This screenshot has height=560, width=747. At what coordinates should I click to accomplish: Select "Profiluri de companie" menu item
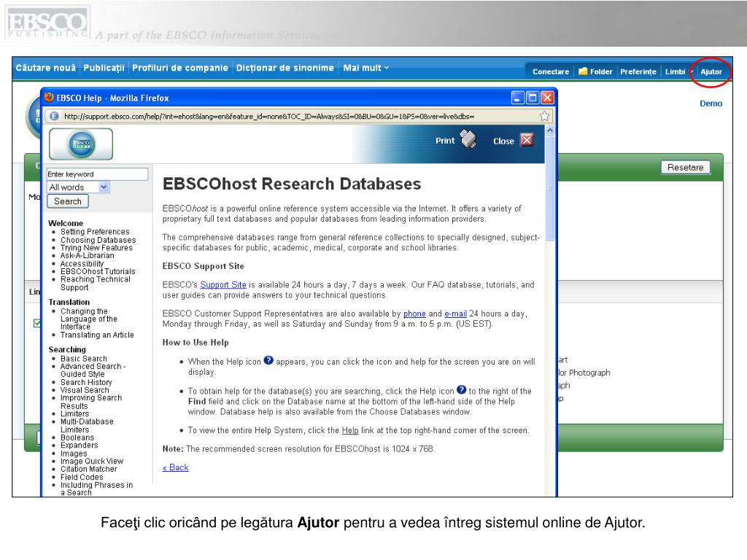(180, 68)
